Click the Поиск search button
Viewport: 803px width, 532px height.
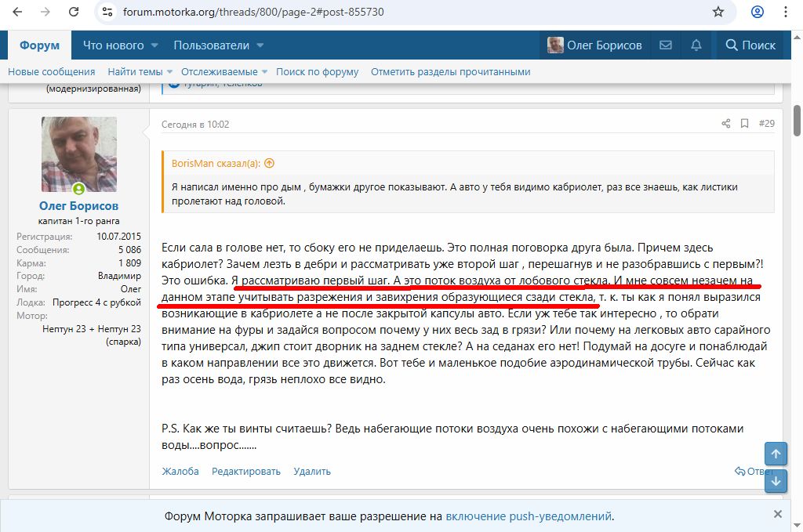pos(750,45)
